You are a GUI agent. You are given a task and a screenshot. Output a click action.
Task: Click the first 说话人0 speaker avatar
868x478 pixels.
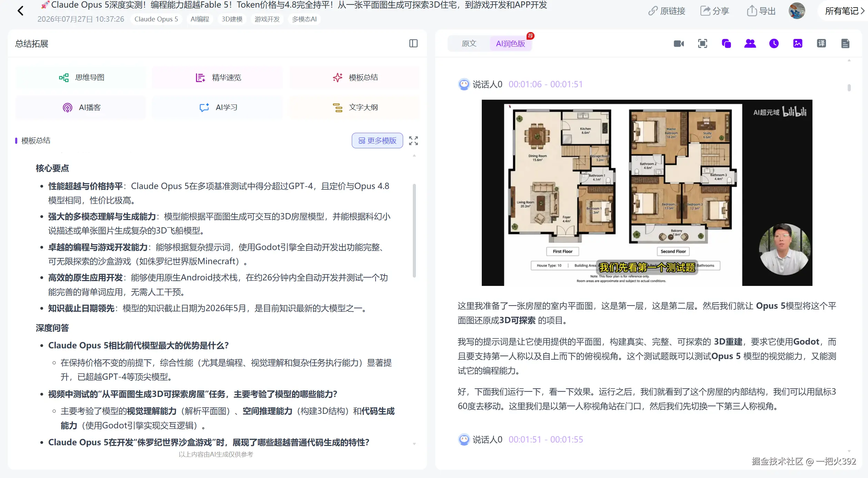[x=464, y=84]
